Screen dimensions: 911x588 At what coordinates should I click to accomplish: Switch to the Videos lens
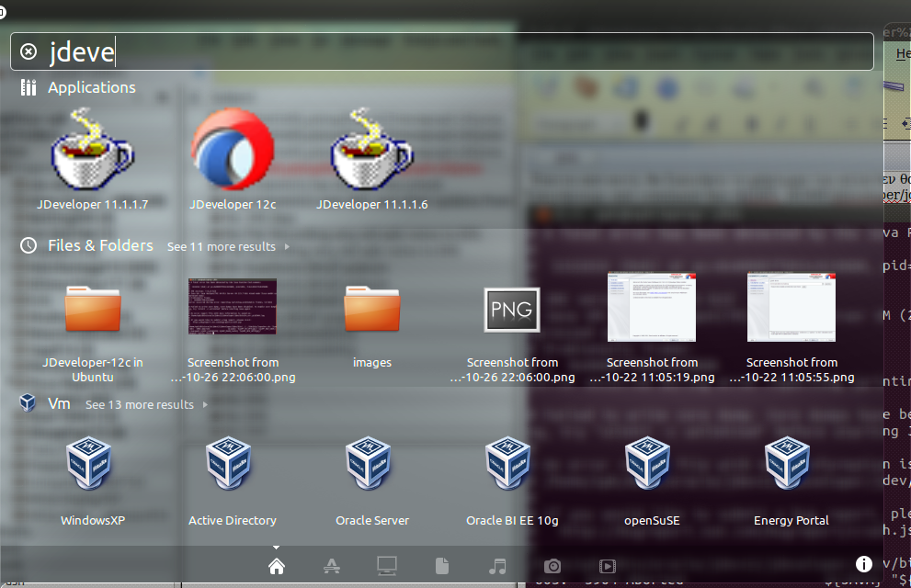607,566
